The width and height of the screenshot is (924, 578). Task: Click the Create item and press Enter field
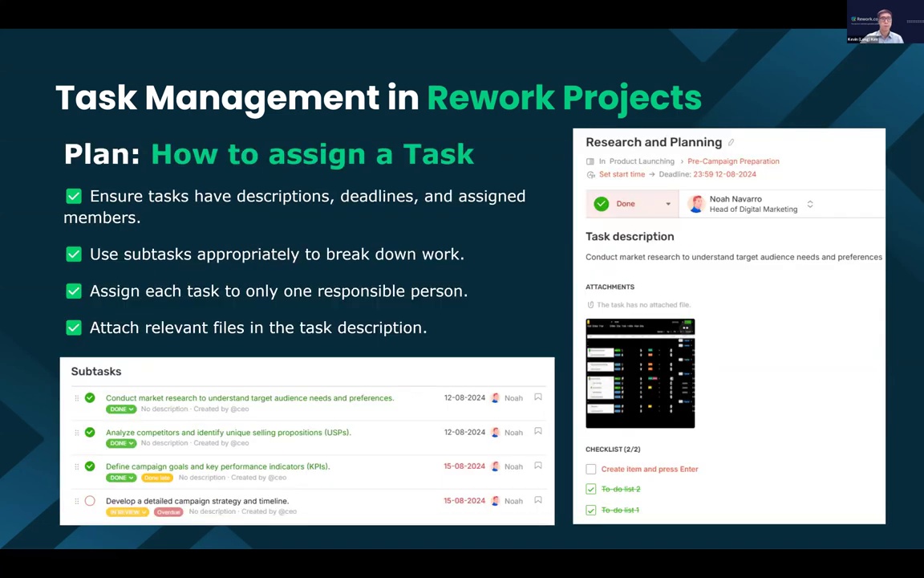point(650,469)
